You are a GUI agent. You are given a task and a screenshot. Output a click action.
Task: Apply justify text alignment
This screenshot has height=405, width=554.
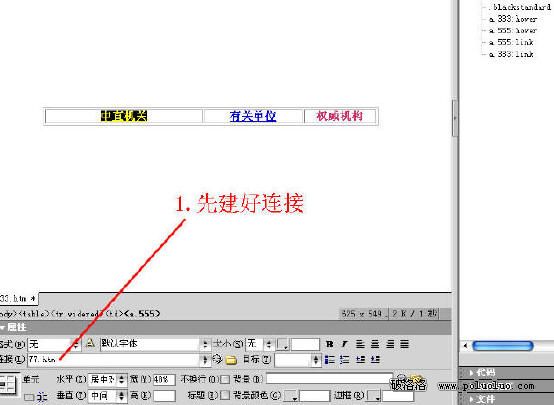(405, 344)
